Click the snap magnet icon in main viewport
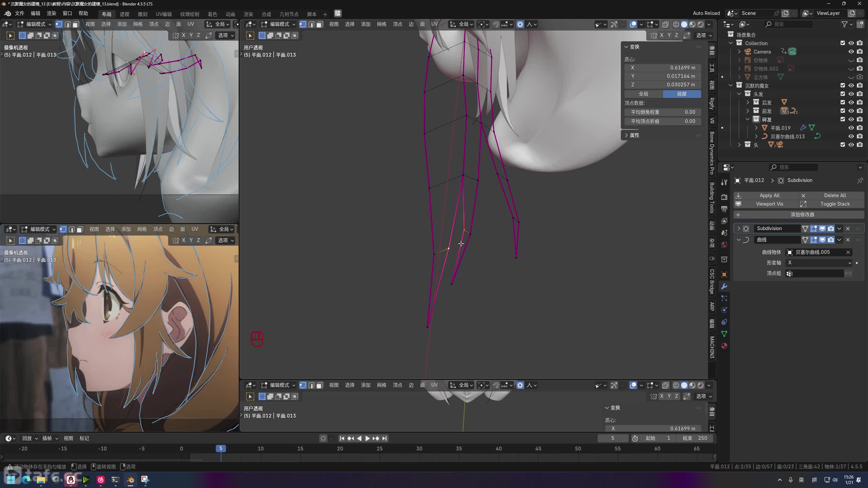 coord(496,24)
